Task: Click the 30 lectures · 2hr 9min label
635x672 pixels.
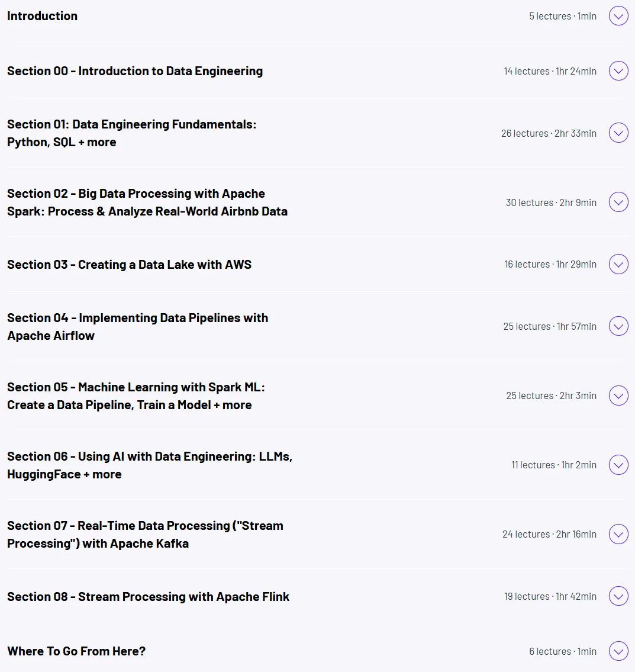Action: click(551, 202)
